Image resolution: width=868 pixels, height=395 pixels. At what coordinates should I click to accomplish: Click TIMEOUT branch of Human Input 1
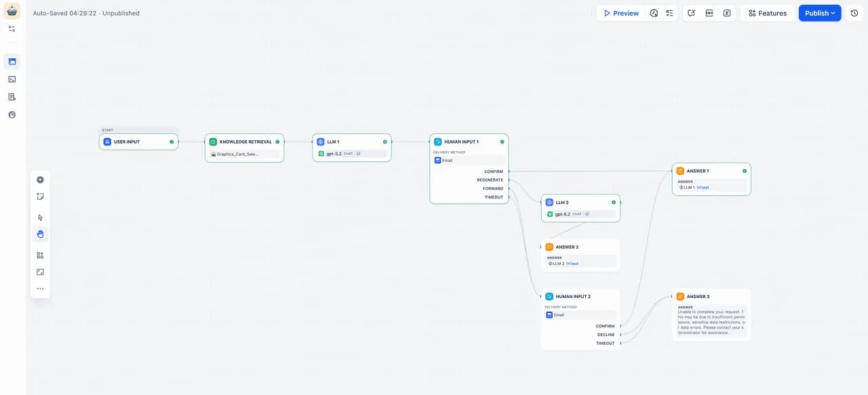tap(494, 197)
